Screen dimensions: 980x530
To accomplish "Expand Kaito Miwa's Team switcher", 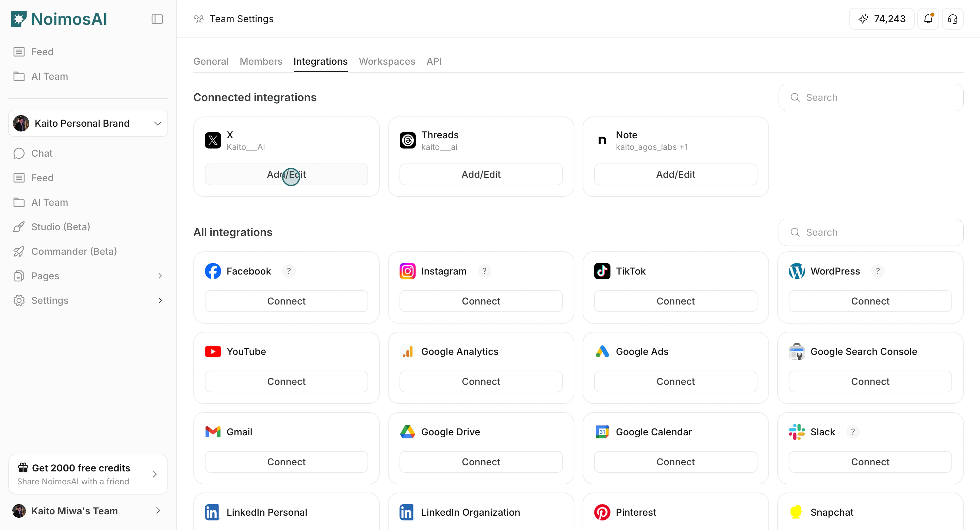I will (158, 511).
